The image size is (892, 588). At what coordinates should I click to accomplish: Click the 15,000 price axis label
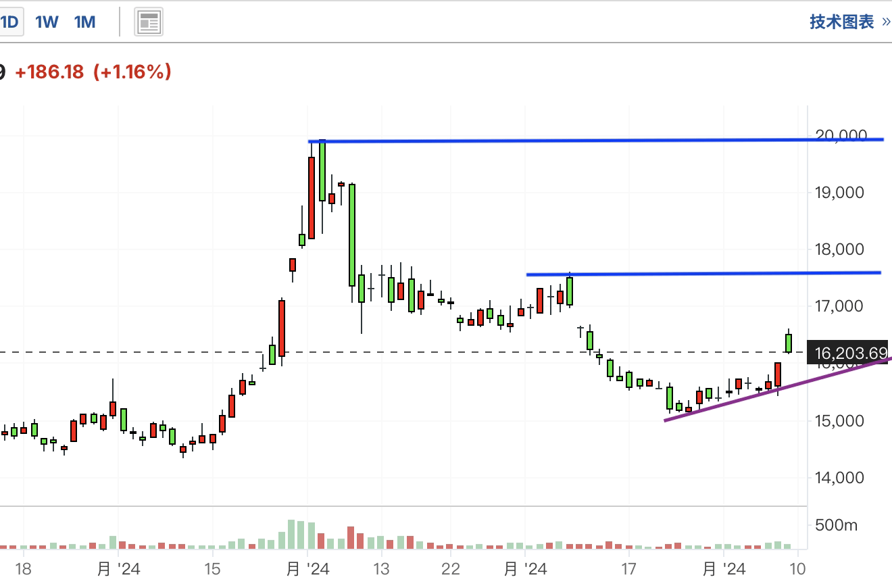pos(840,420)
